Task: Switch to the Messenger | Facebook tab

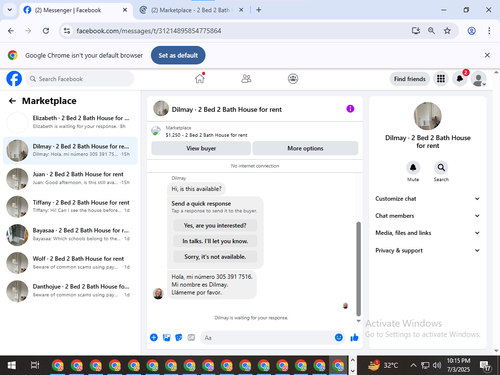Action: (x=75, y=10)
